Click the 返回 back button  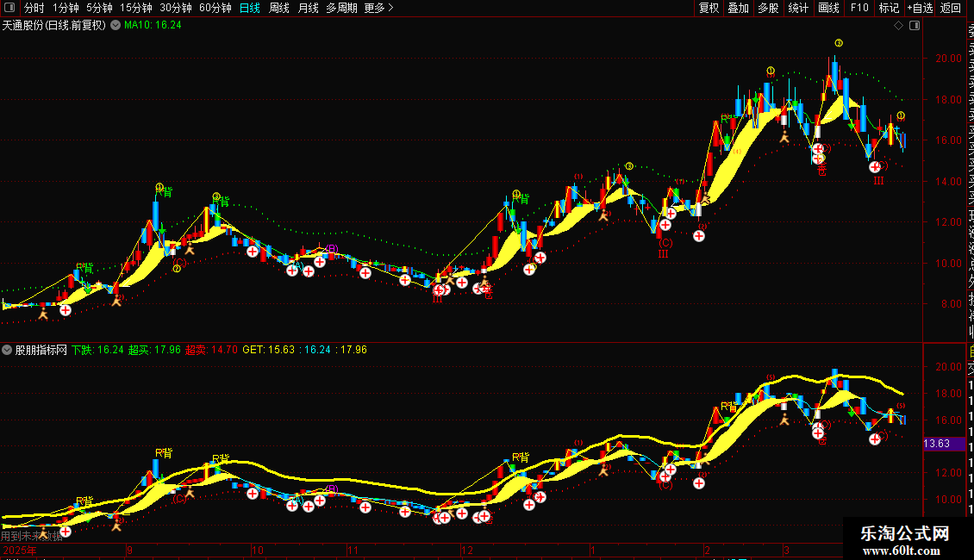[951, 8]
